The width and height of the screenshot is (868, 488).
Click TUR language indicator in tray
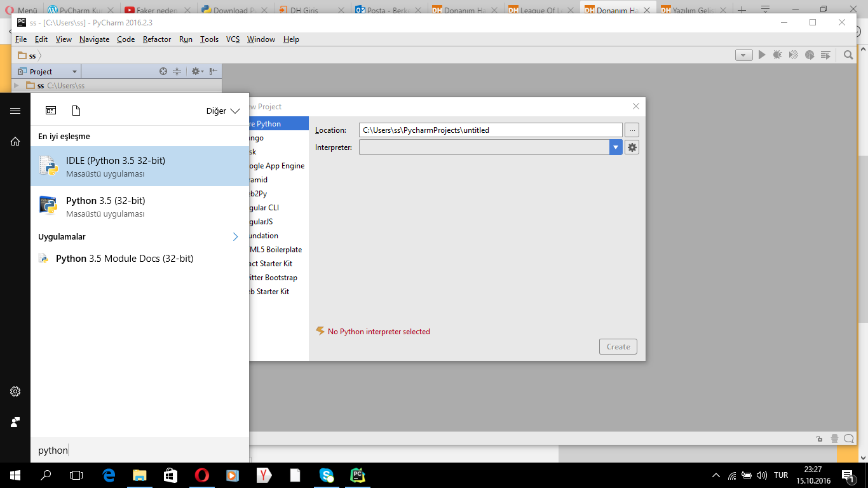tap(781, 475)
